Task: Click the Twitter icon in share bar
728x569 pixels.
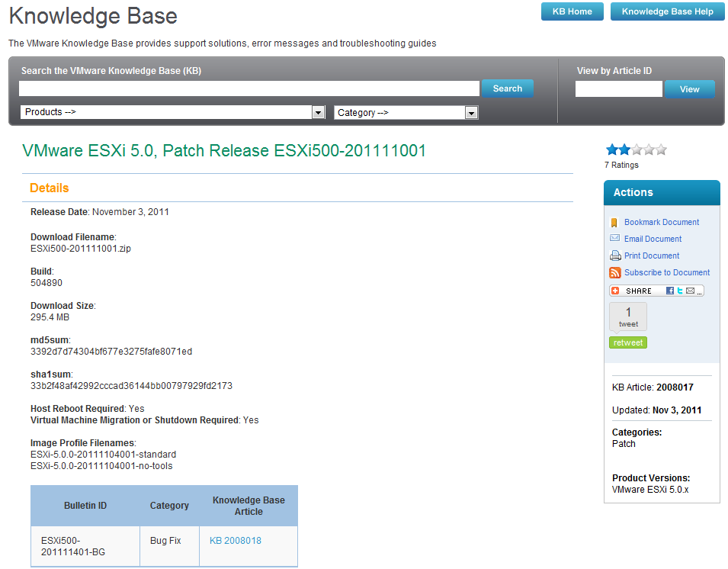Action: point(680,291)
